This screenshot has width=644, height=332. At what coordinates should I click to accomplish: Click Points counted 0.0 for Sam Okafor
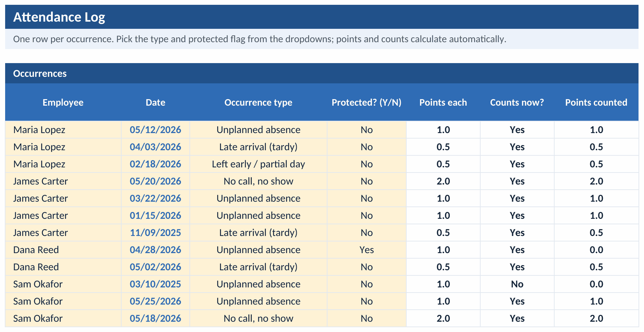[596, 284]
